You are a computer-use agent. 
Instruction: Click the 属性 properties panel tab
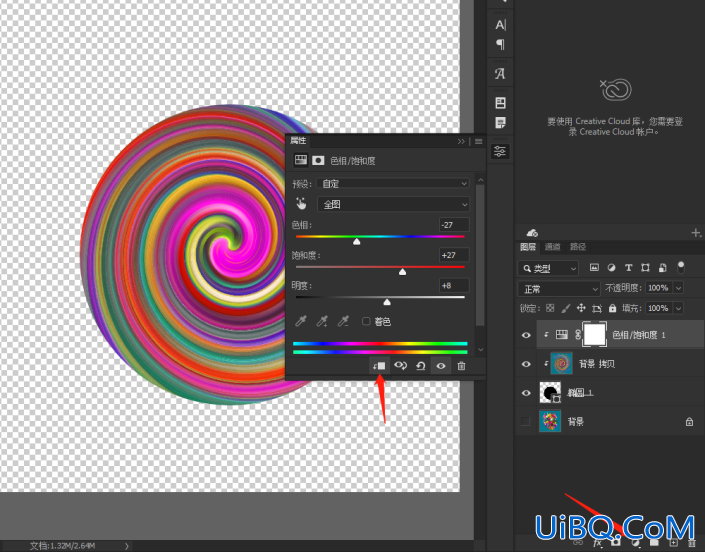[x=298, y=141]
